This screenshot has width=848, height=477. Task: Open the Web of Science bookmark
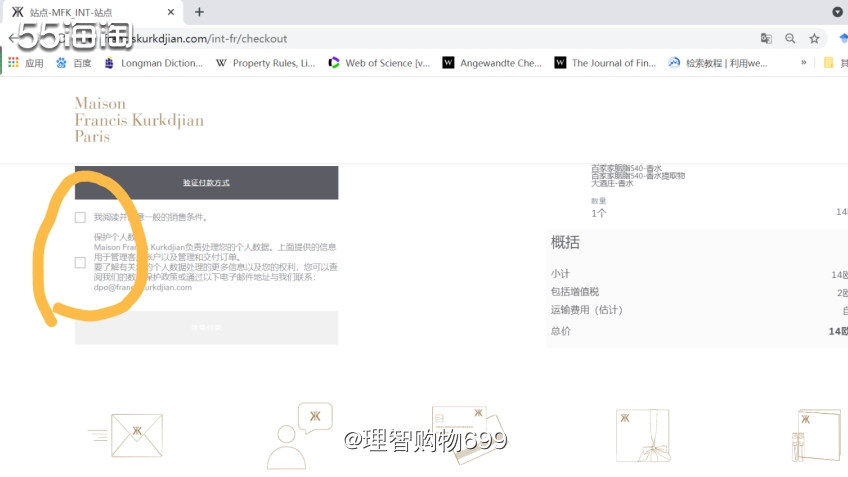coord(379,63)
